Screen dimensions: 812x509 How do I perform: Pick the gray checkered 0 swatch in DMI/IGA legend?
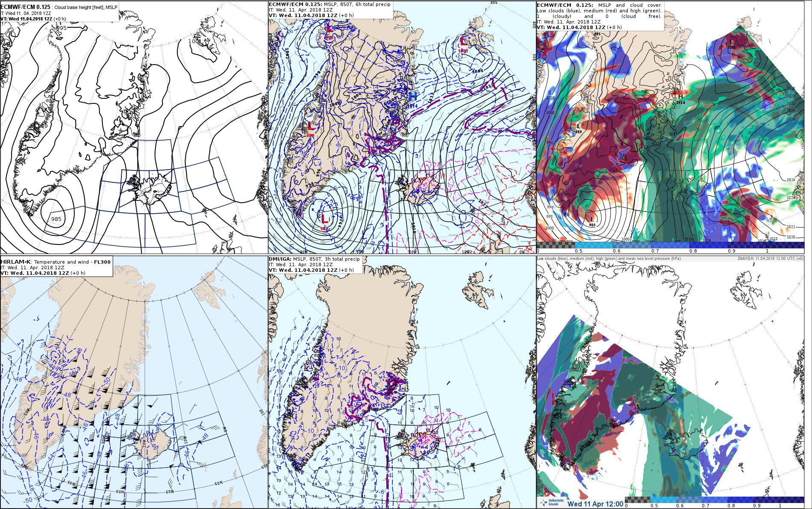tap(637, 499)
